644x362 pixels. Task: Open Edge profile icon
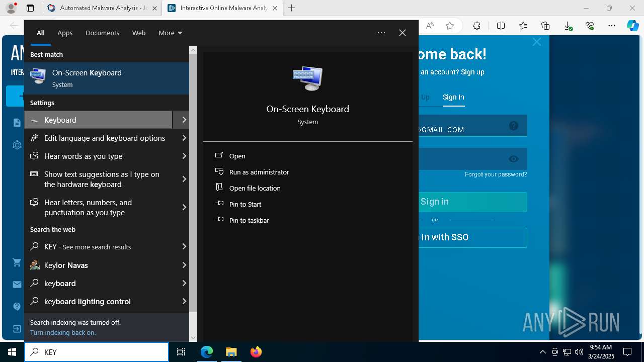coord(11,8)
